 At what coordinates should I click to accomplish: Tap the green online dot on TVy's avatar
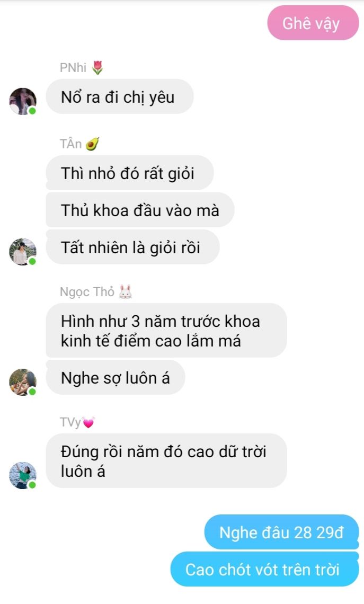tap(32, 485)
